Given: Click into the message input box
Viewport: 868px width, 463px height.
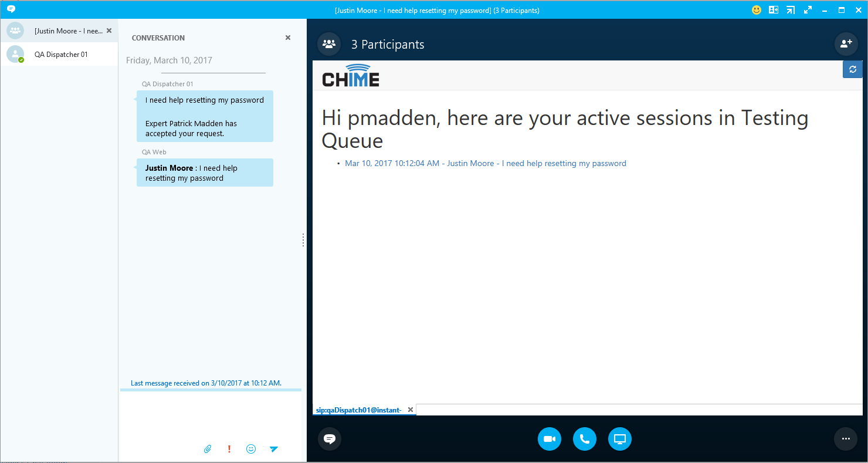Looking at the screenshot, I should click(211, 415).
